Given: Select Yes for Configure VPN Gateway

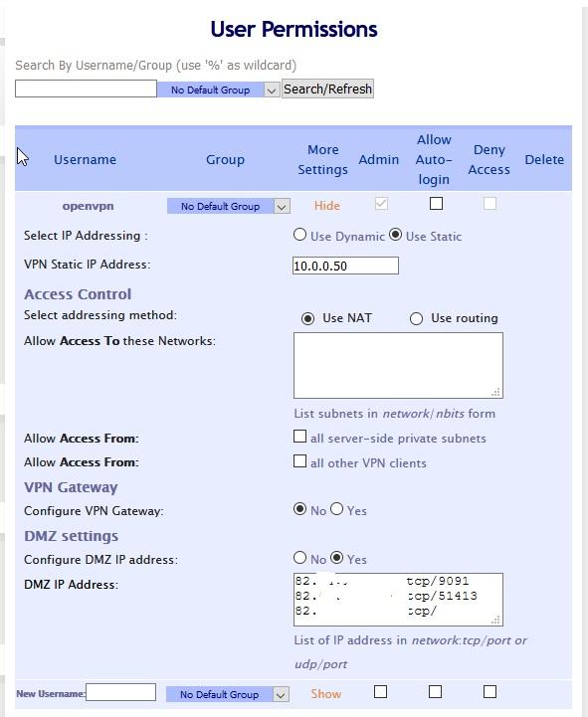Looking at the screenshot, I should [337, 508].
